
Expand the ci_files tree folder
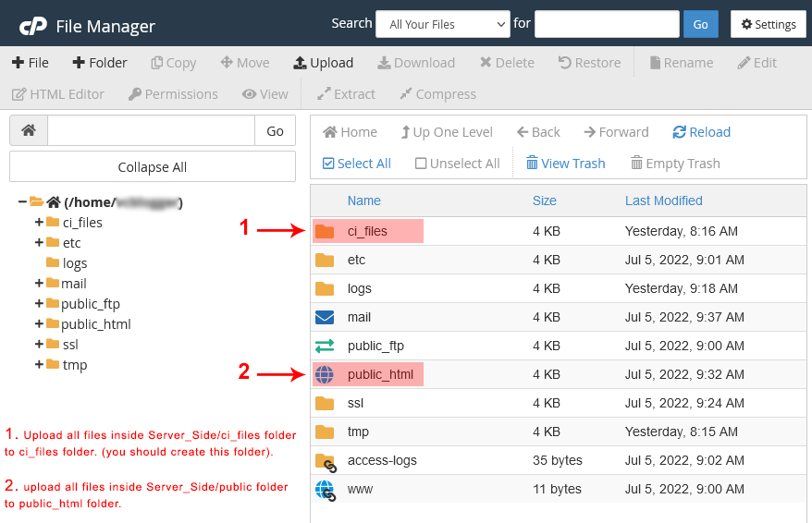39,222
